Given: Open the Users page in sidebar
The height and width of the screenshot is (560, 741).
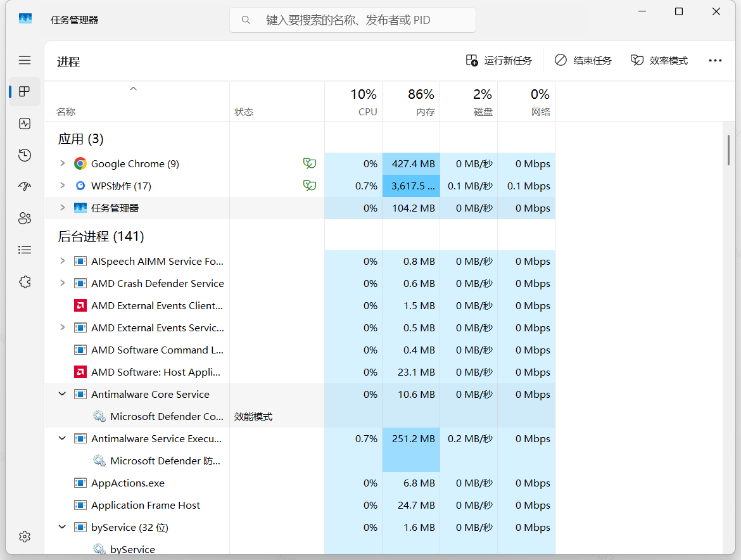Looking at the screenshot, I should [x=25, y=219].
